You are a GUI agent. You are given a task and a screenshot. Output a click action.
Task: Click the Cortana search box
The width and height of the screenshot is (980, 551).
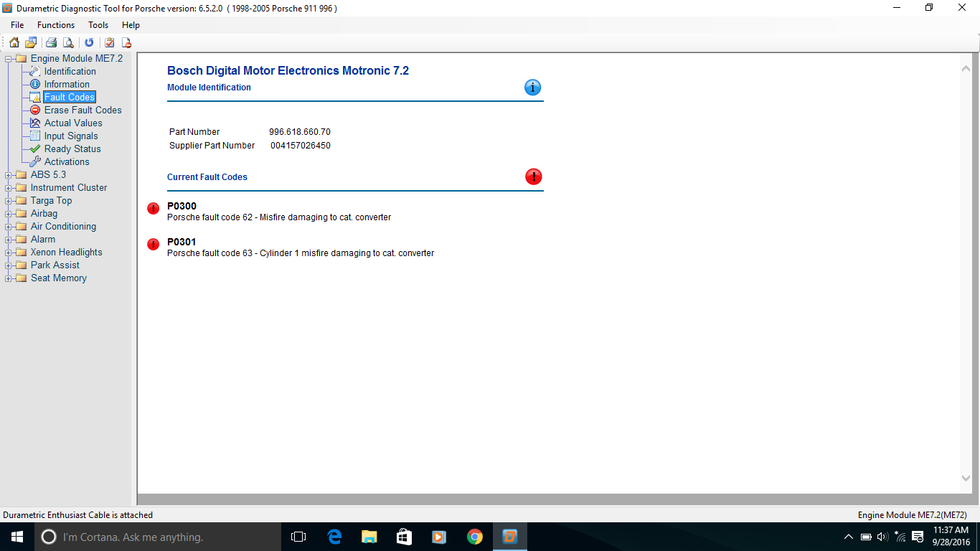tap(158, 537)
